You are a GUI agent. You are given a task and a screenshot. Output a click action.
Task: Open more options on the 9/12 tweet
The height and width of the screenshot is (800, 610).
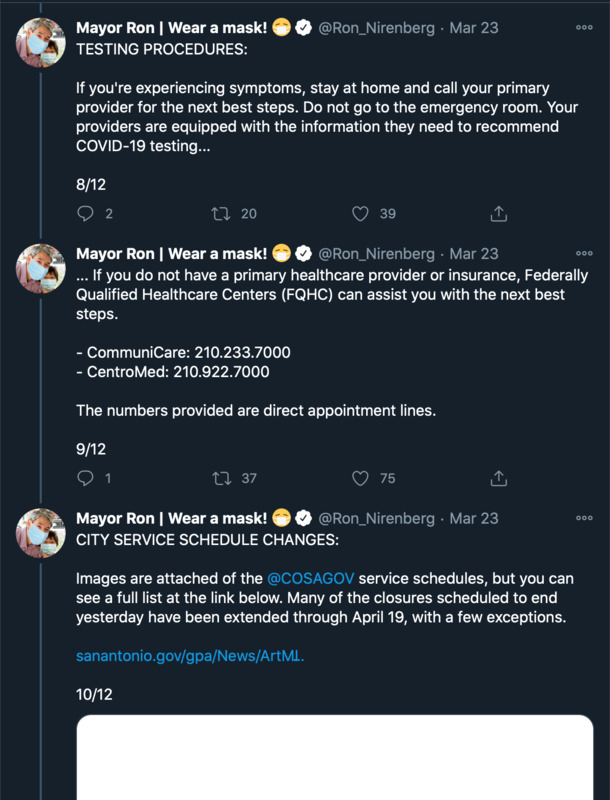coord(584,253)
